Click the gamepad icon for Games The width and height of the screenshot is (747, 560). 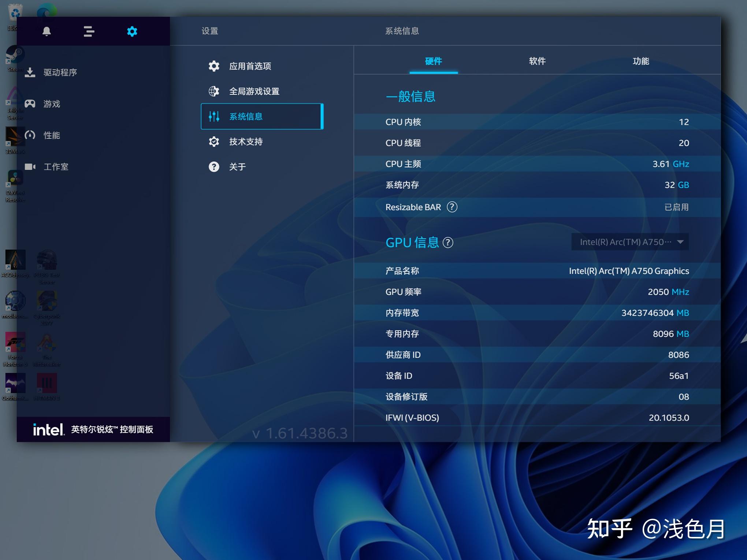(x=30, y=104)
